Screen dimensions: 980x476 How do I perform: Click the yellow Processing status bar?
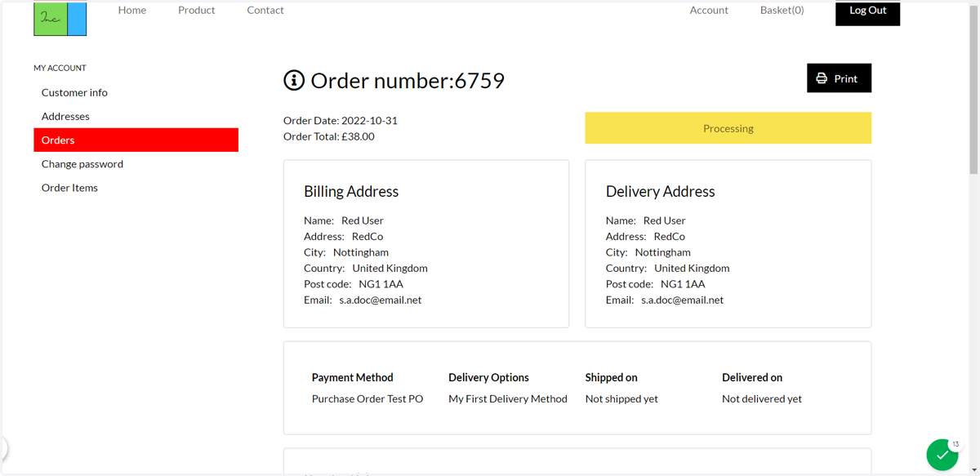coord(728,128)
